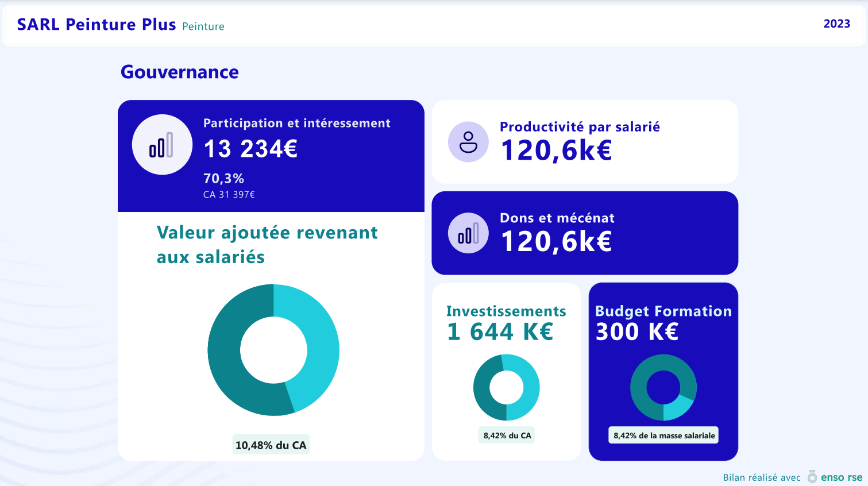Click the enso rse logo icon
868x486 pixels.
(812, 477)
